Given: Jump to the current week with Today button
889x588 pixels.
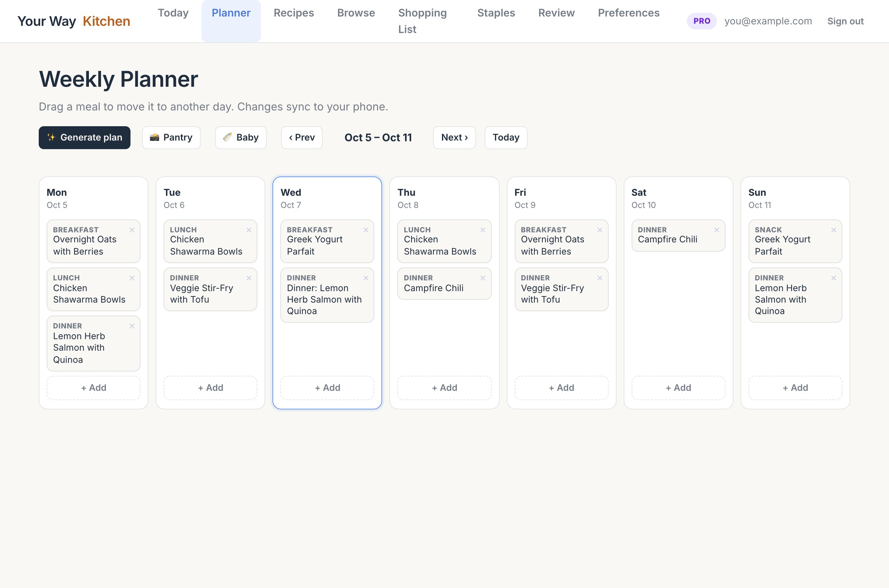Looking at the screenshot, I should (506, 138).
